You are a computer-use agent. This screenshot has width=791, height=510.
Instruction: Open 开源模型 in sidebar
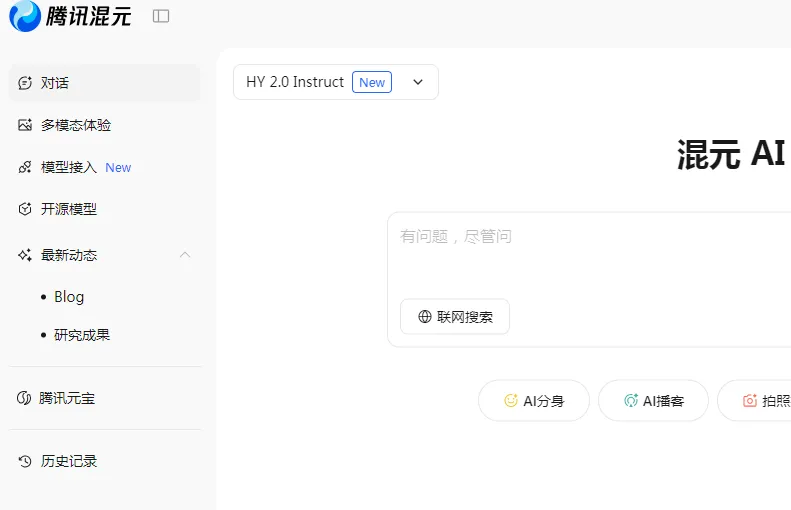point(105,209)
